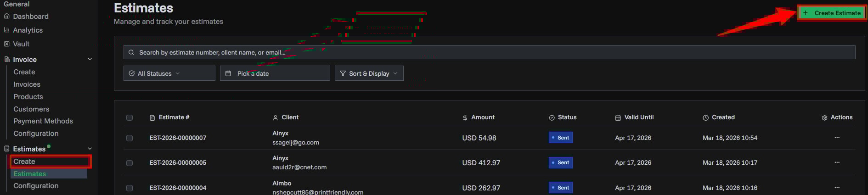Click the Sent badge for EST-2026-00000004
This screenshot has width=868, height=195.
coord(560,188)
